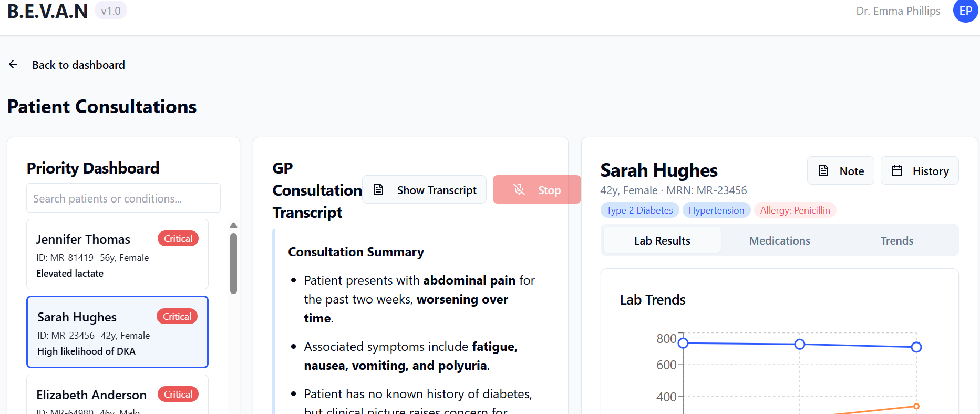
Task: Open the Note button for Sarah Hughes
Action: click(x=841, y=170)
